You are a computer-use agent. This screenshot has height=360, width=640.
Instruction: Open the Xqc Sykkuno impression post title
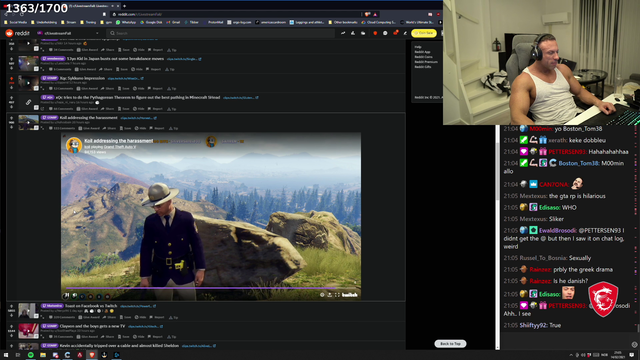tap(82, 78)
